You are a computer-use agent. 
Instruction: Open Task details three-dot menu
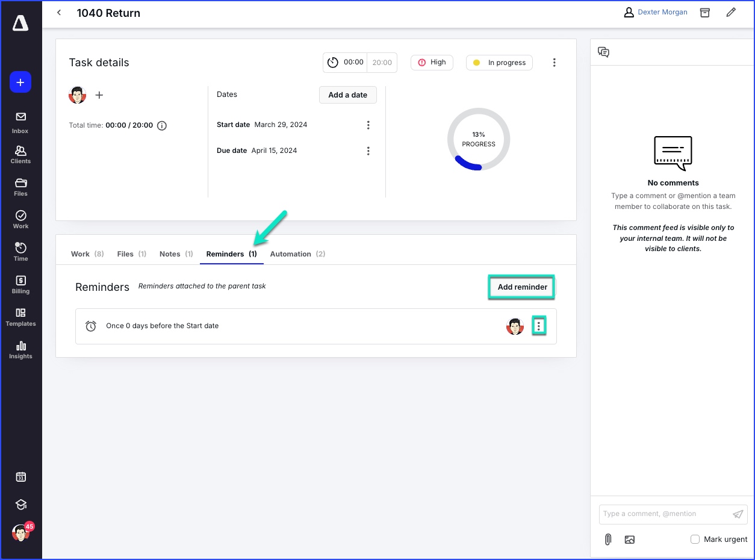click(555, 63)
